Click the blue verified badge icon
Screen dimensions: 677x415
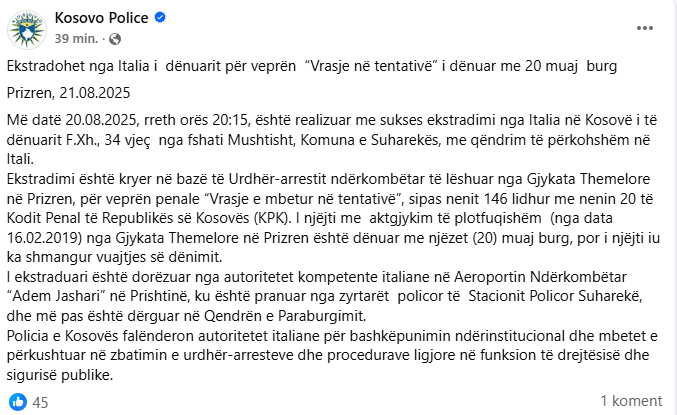pyautogui.click(x=160, y=18)
